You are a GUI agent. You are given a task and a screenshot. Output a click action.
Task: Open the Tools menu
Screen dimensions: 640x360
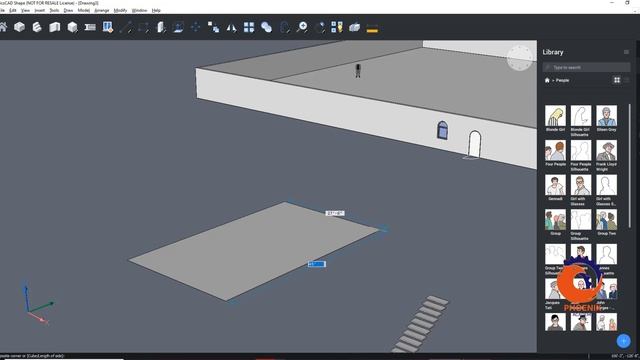pos(54,10)
